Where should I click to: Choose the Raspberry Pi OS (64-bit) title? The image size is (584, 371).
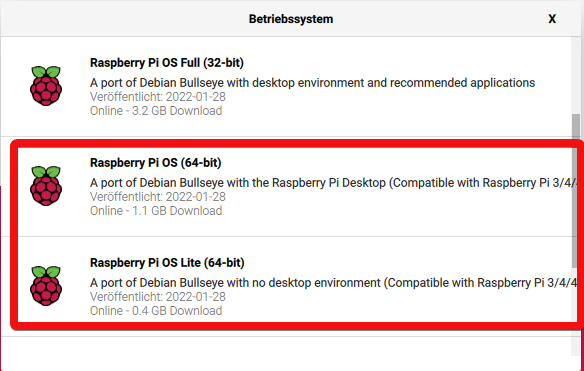tap(156, 163)
